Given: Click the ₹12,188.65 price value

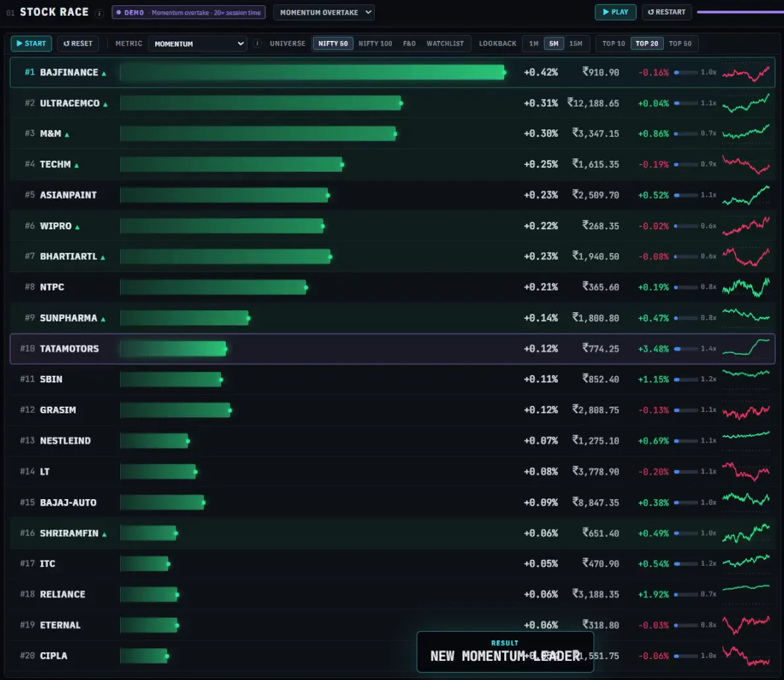Looking at the screenshot, I should [593, 103].
